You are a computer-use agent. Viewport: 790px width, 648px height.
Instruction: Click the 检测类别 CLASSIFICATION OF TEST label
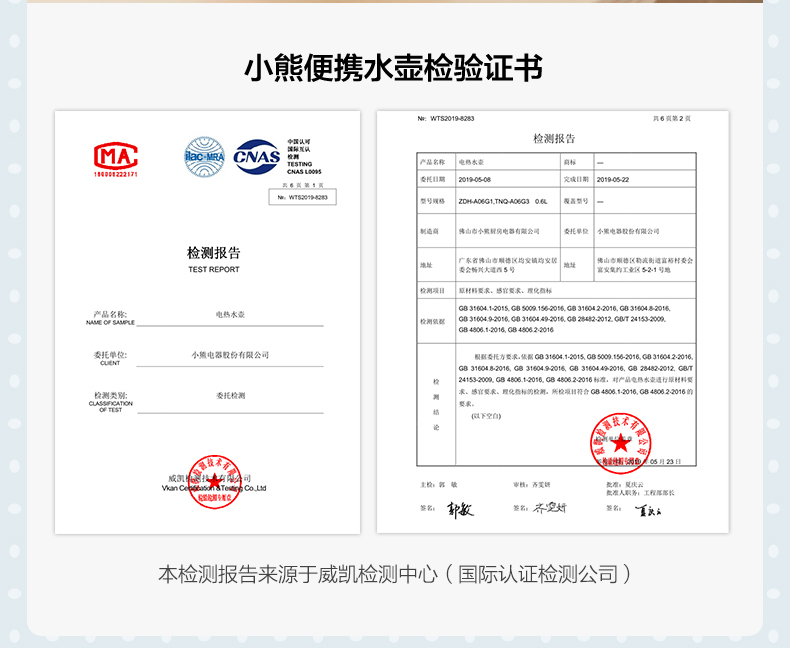(x=110, y=402)
